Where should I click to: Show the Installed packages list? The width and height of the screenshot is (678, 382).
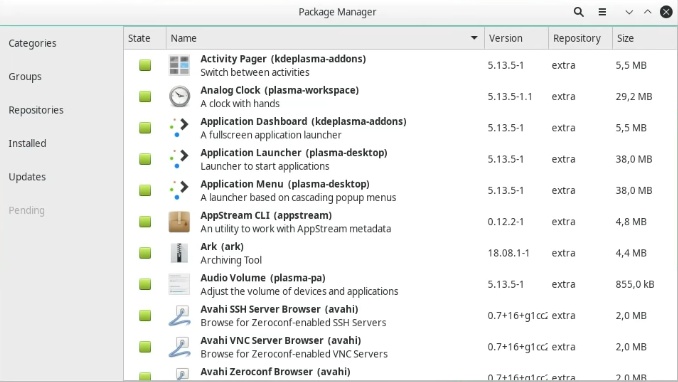[x=27, y=143]
